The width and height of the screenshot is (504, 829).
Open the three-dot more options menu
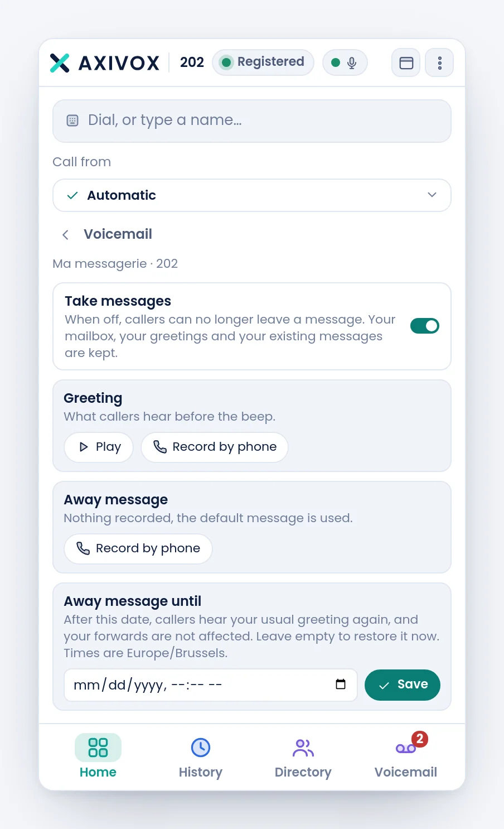pyautogui.click(x=439, y=62)
